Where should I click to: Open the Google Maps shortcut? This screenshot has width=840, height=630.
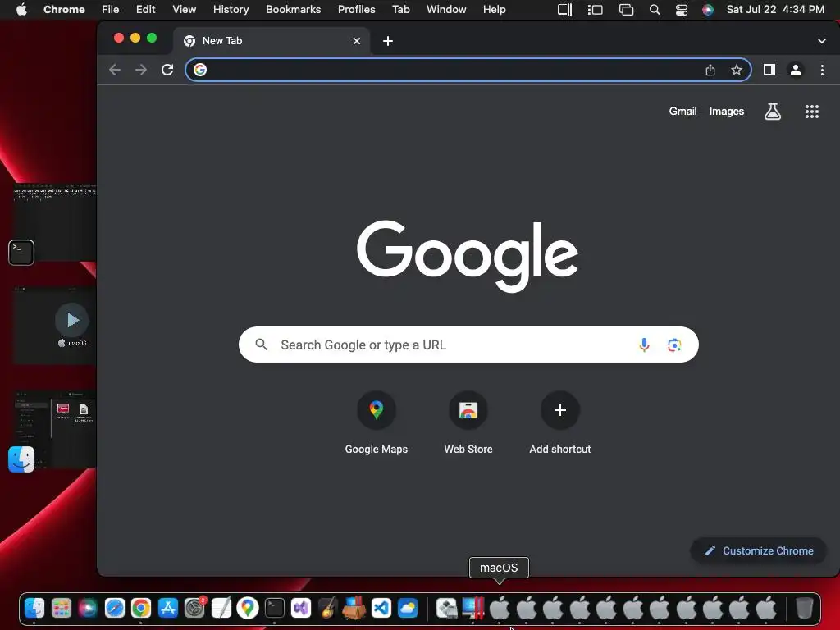pyautogui.click(x=376, y=423)
